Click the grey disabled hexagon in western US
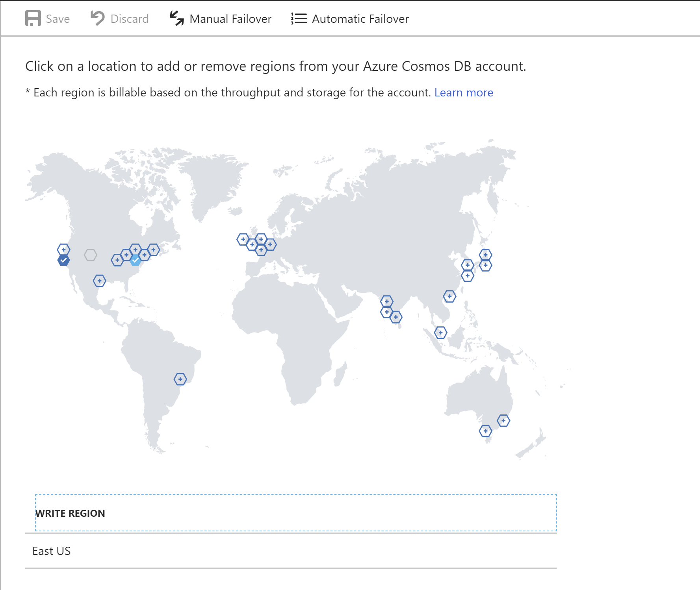Screen dimensions: 700x590 point(91,255)
